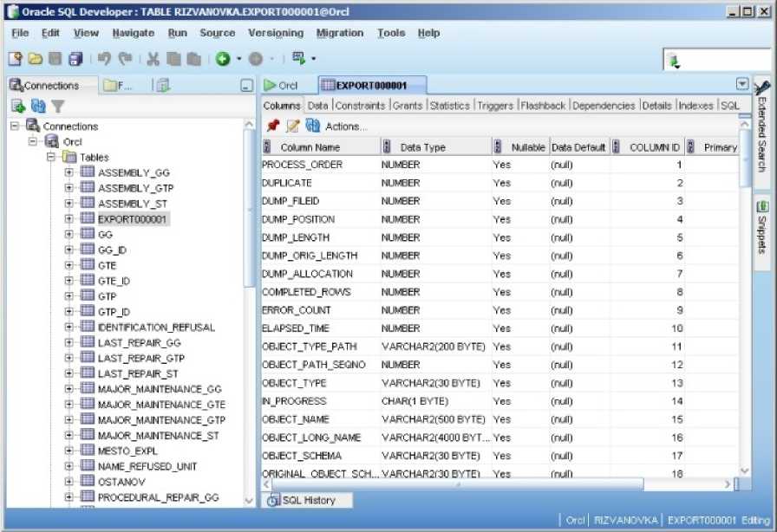Click the Open folder toolbar icon
This screenshot has width=777, height=532.
35,59
